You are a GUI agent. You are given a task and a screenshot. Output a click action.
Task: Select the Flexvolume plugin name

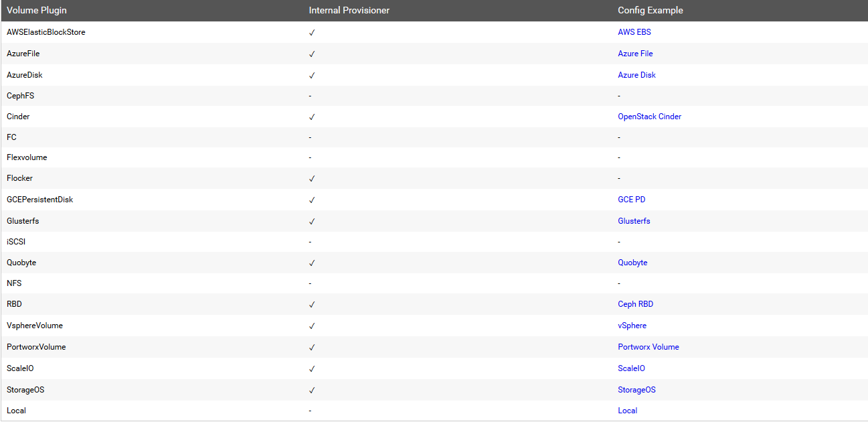click(x=27, y=157)
